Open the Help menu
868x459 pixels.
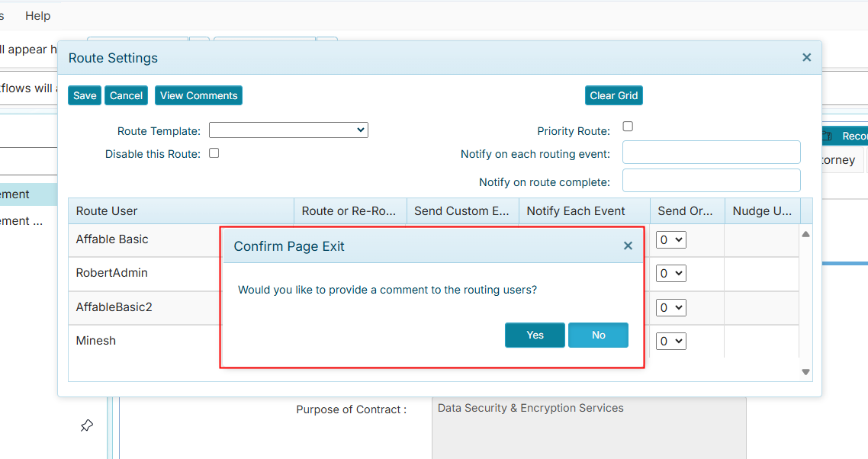pos(37,15)
